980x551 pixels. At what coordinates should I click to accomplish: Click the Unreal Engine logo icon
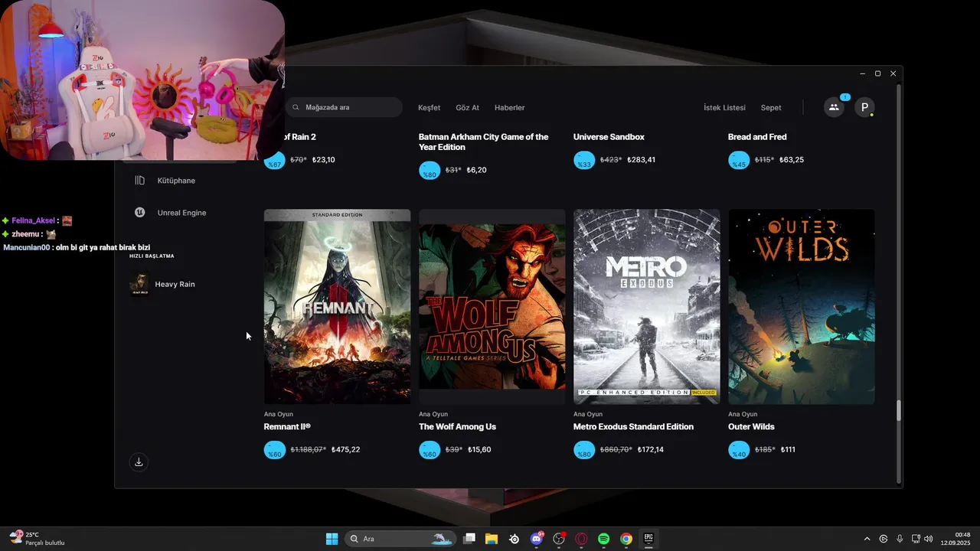(139, 213)
